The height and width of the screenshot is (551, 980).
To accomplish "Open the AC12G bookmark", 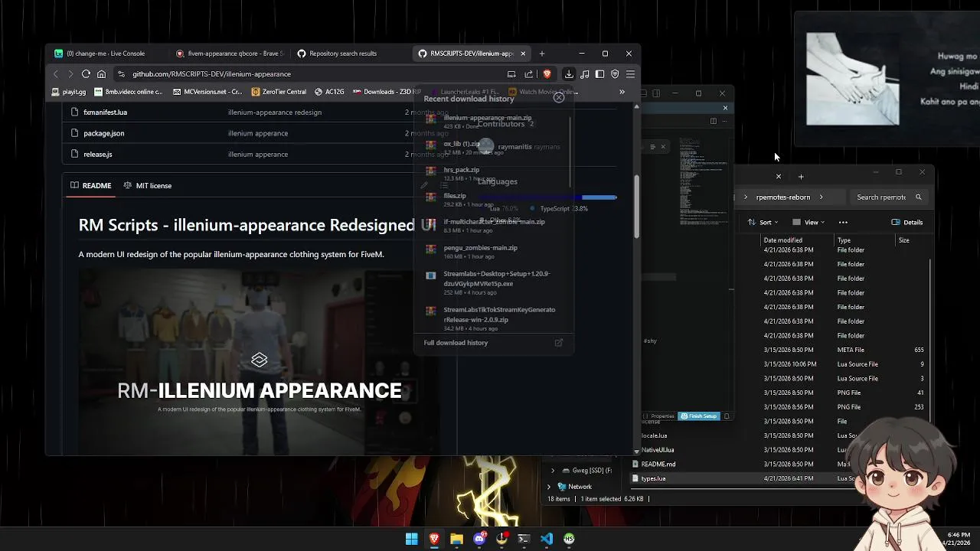I will (329, 92).
